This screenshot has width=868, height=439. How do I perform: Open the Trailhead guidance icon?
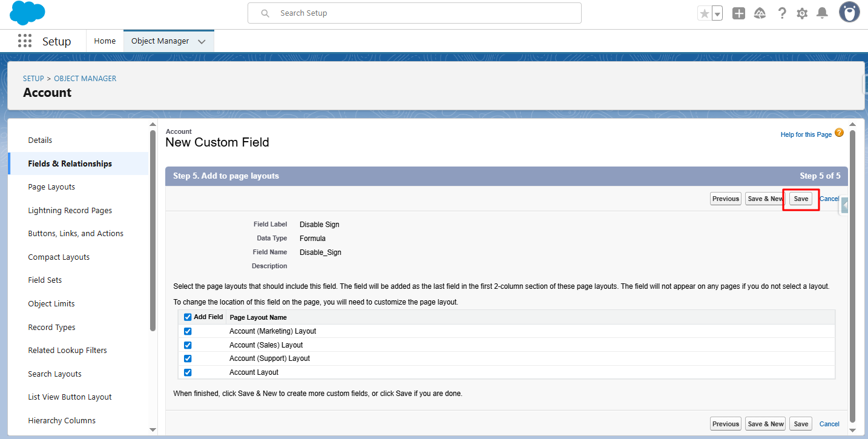[x=760, y=13]
